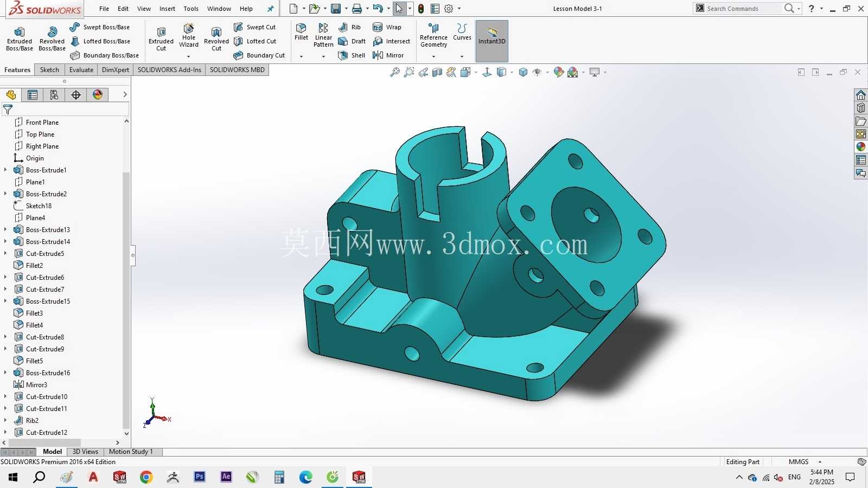This screenshot has height=488, width=868.
Task: Open the Tools menu
Action: pos(191,9)
